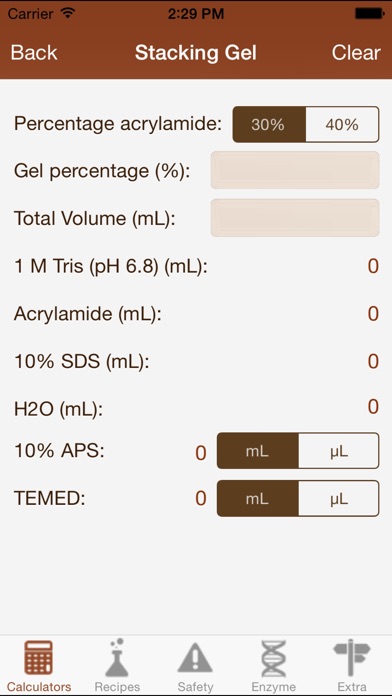Select 30% acrylamide percentage
The height and width of the screenshot is (696, 392).
[x=269, y=124]
